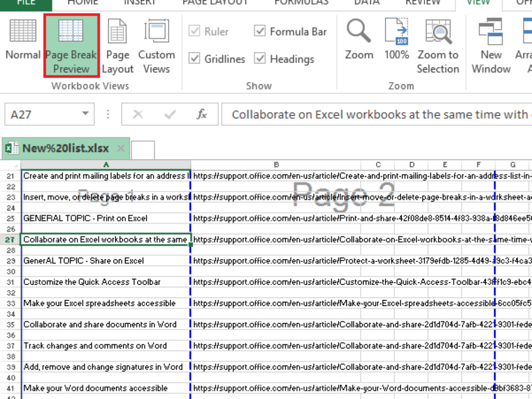Select column C header
Viewport: 532px width, 399px height.
pyautogui.click(x=378, y=164)
